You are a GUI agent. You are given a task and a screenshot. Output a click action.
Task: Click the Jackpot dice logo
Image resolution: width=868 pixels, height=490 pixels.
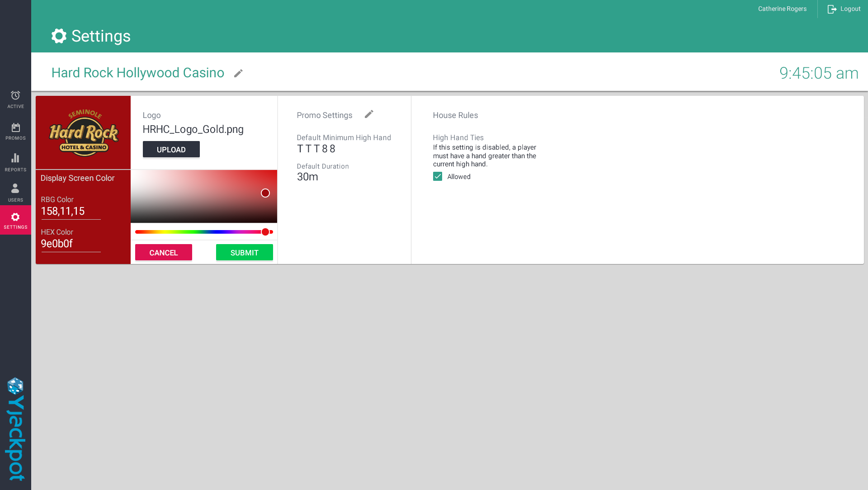[15, 386]
